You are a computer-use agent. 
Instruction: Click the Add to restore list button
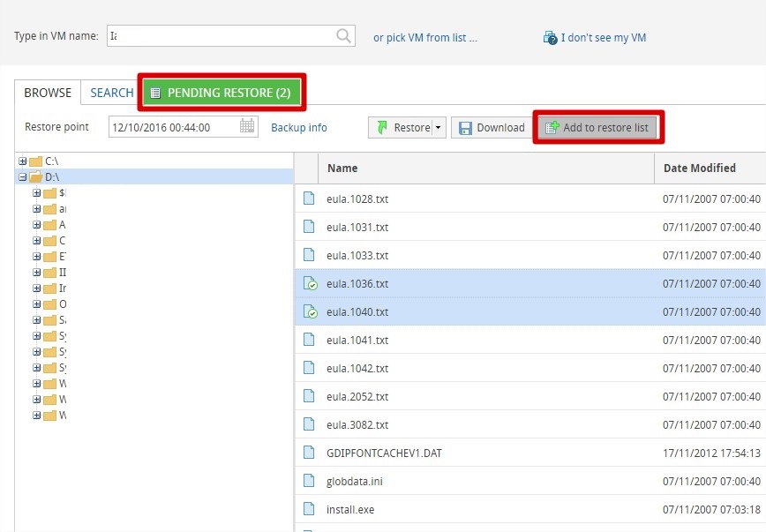click(x=597, y=128)
